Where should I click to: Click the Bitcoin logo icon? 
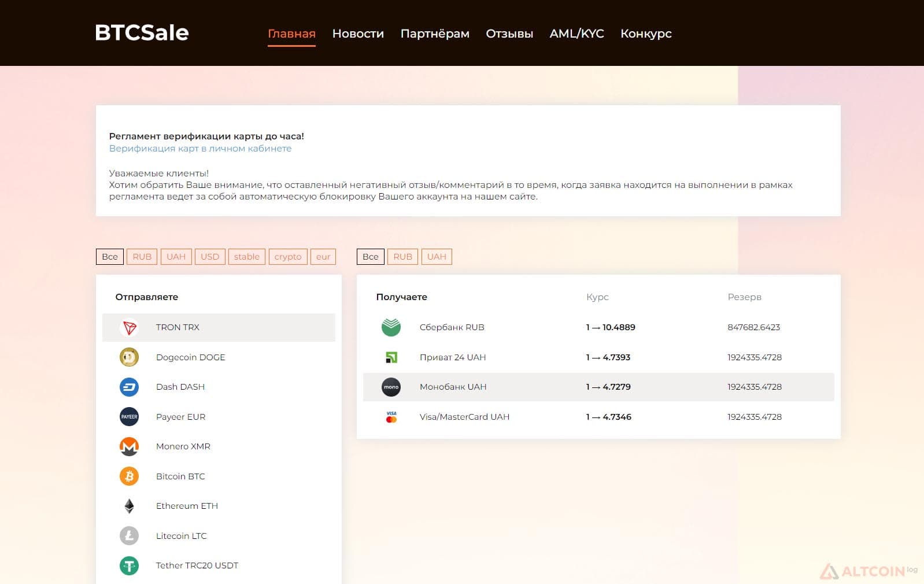130,476
